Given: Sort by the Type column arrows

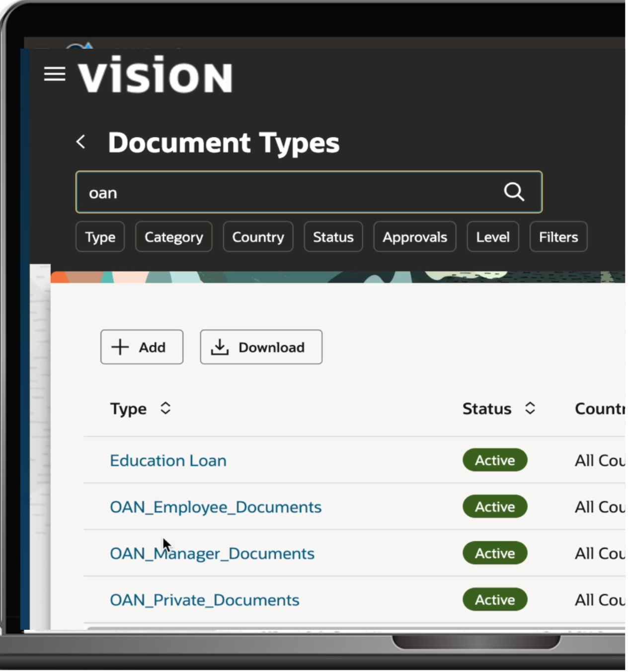Looking at the screenshot, I should (165, 408).
